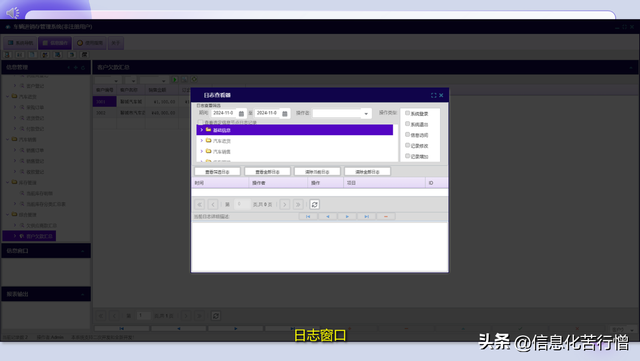Viewport: 640px width, 361px height.
Task: Select 当前库存明细 in sidebar tree
Action: click(x=40, y=193)
